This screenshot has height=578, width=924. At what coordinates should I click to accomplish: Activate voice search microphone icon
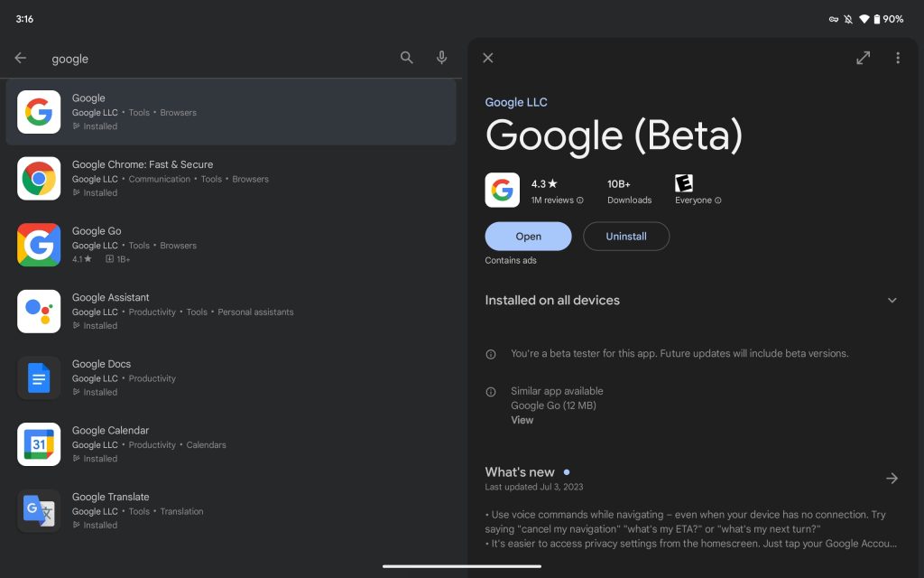click(x=442, y=58)
